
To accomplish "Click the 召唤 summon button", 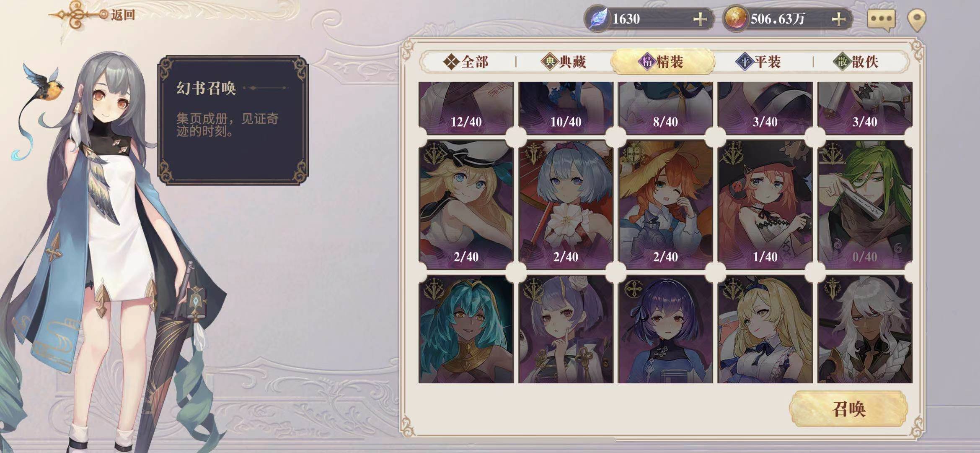I will pos(848,409).
